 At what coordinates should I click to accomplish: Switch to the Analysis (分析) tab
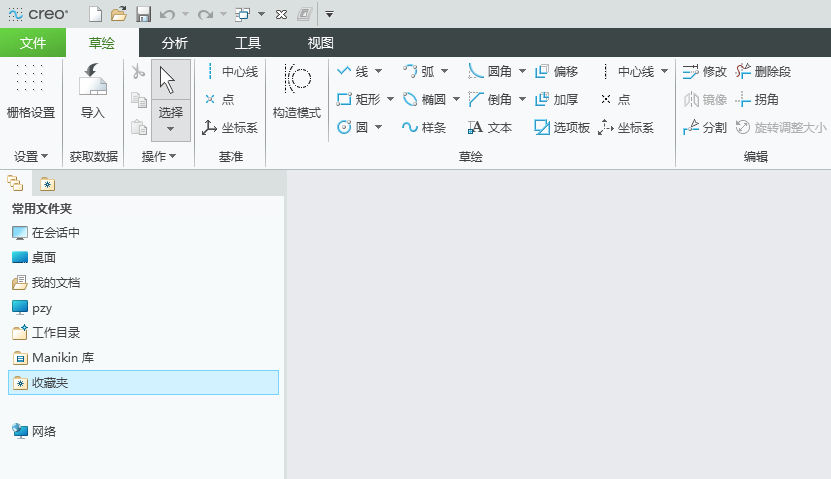coord(175,43)
